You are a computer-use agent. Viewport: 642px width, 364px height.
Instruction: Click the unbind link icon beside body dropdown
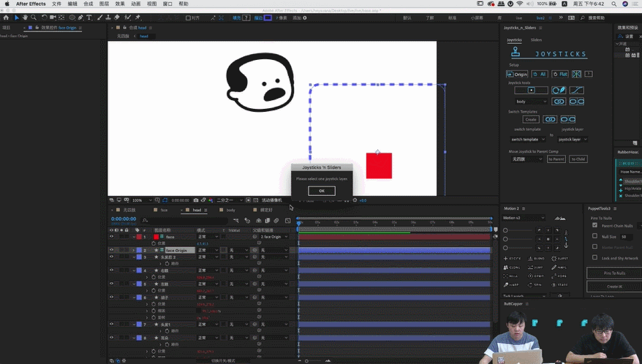click(576, 101)
